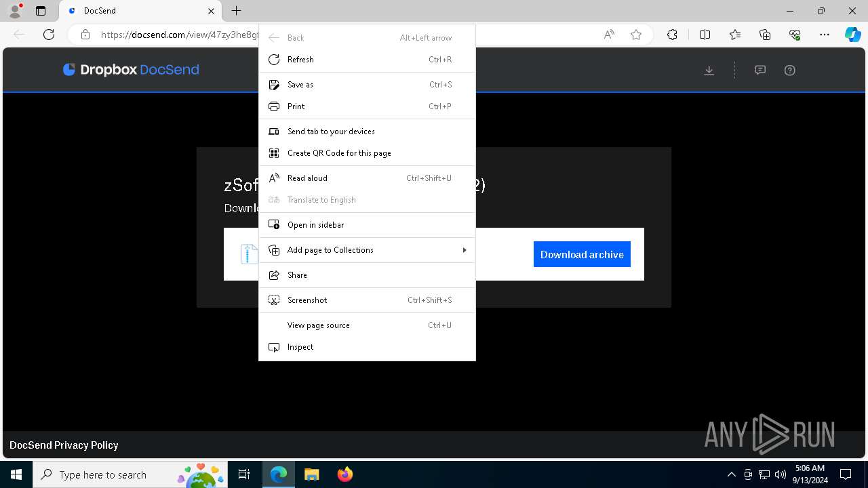868x488 pixels.
Task: Open the Extensions puzzle icon
Action: [672, 35]
